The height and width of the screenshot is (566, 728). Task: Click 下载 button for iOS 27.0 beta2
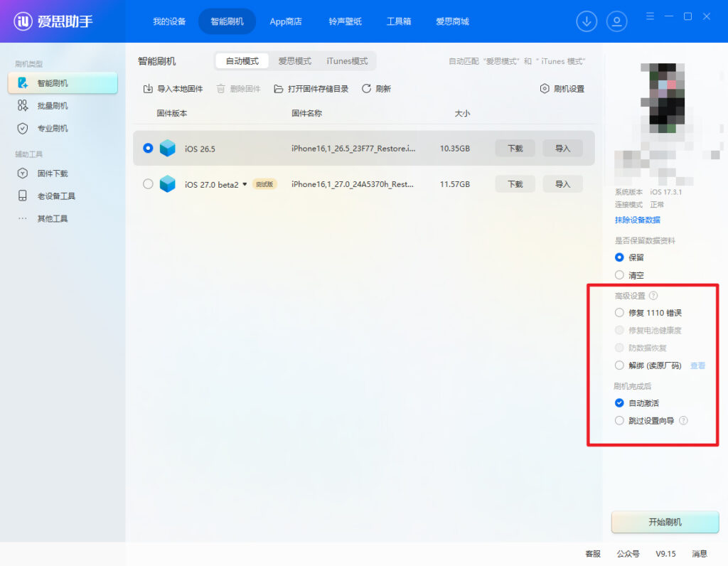pyautogui.click(x=515, y=184)
